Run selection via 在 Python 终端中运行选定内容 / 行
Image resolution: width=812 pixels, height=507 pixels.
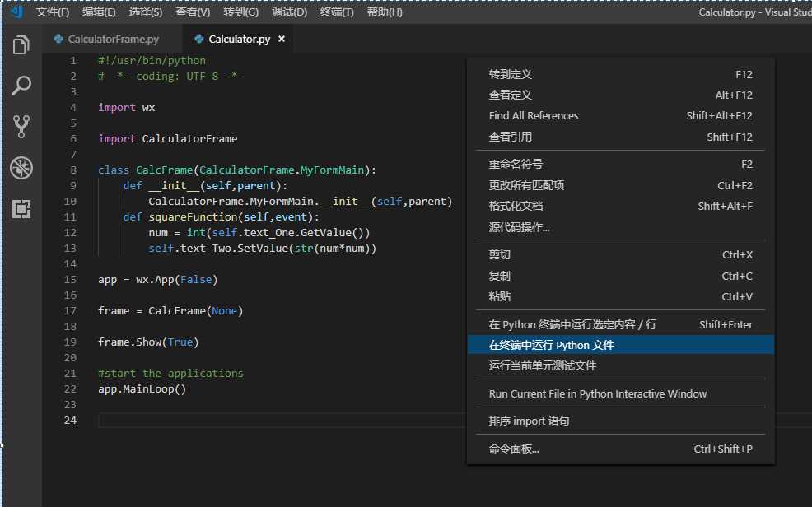tap(620, 324)
